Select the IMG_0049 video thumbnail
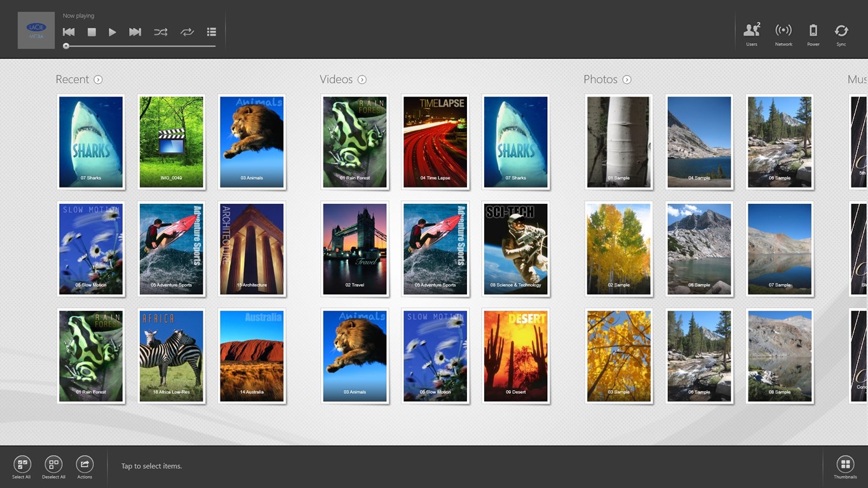Viewport: 868px width, 488px height. click(172, 142)
